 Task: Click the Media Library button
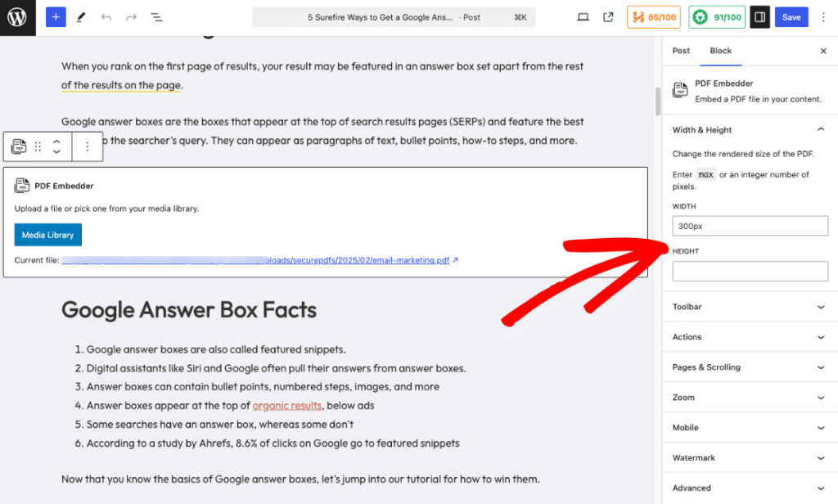click(x=47, y=235)
